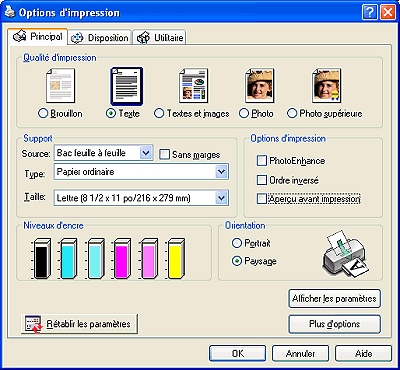Pick the Photo quality portrait icon
Screen dimensions: 400x370
coord(260,86)
